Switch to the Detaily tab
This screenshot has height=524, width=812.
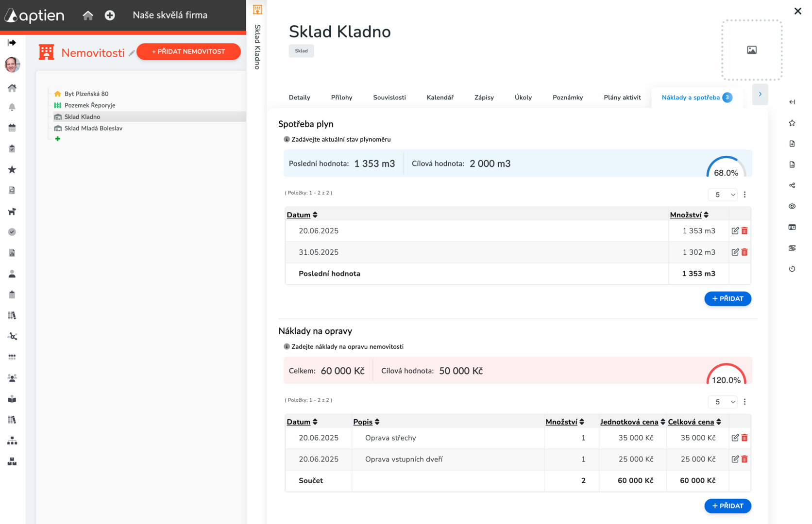pos(300,98)
